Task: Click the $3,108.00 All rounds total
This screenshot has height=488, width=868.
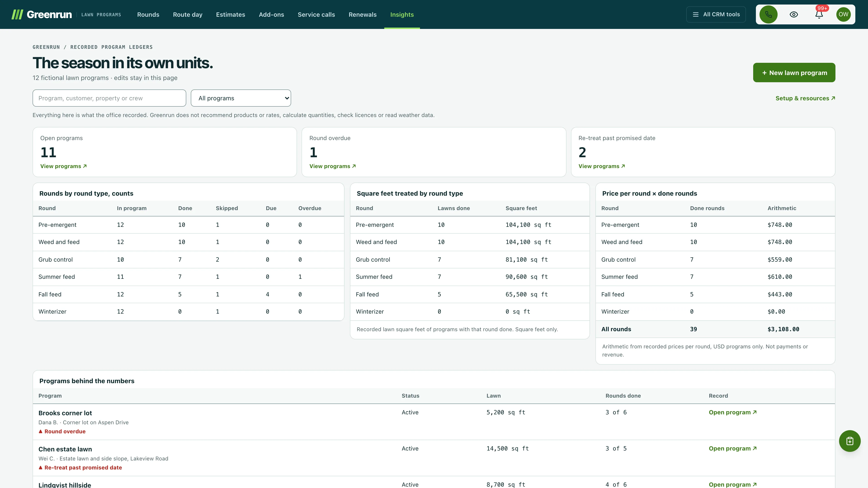Action: tap(783, 329)
